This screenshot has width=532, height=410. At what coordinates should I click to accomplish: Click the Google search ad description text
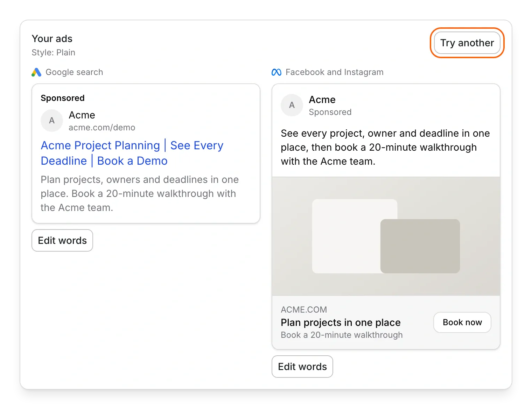[140, 193]
